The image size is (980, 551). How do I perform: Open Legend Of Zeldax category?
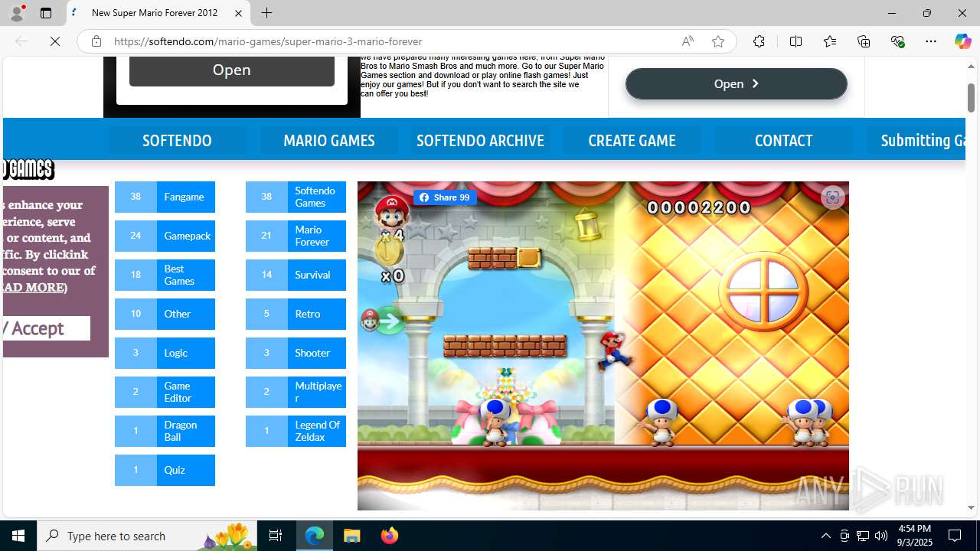[296, 431]
